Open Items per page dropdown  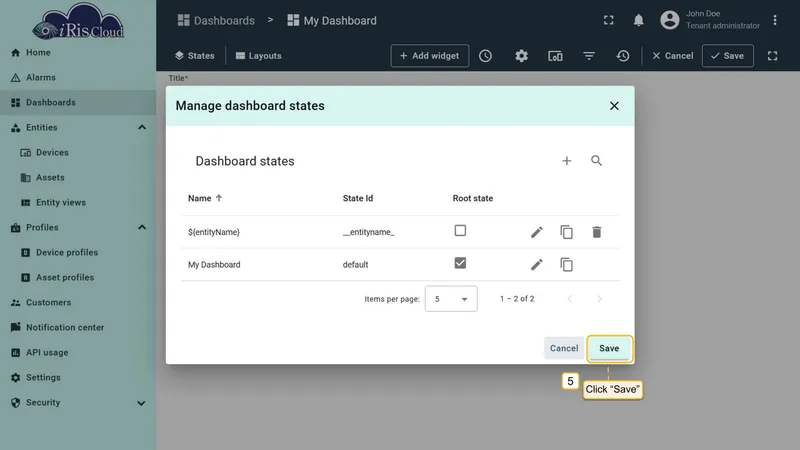[x=451, y=299]
